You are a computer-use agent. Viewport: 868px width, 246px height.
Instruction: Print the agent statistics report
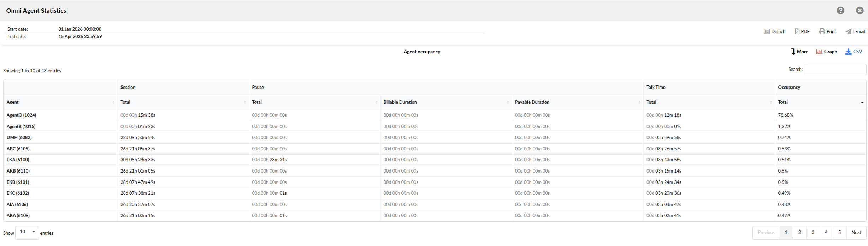[x=827, y=31]
